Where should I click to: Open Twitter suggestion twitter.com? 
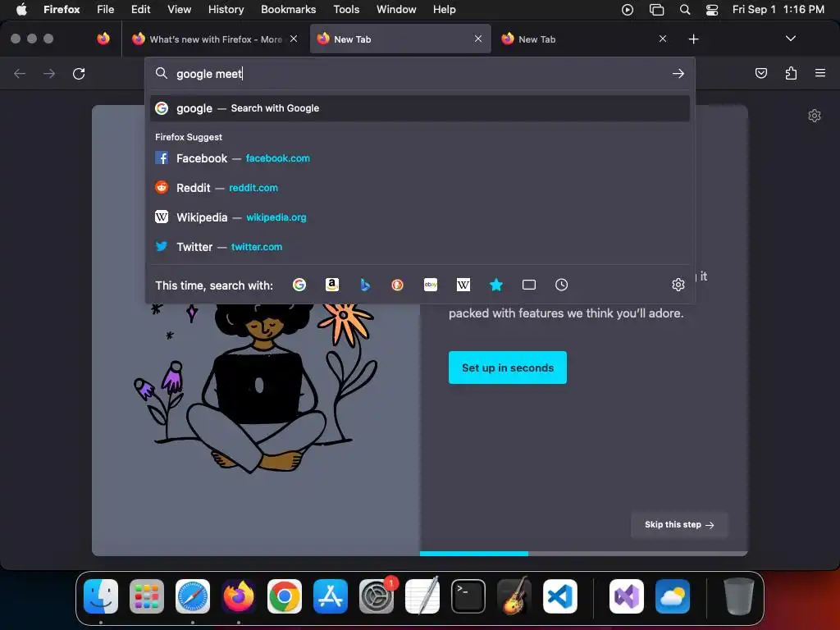click(x=419, y=247)
